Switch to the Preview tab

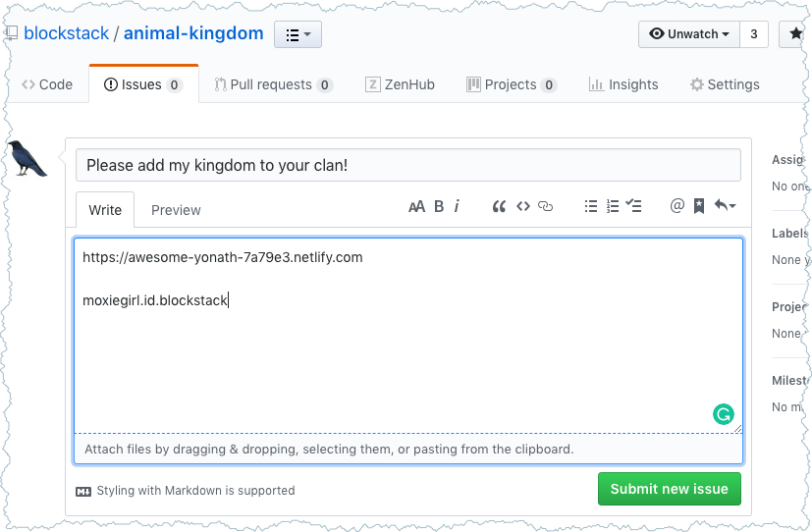tap(176, 210)
